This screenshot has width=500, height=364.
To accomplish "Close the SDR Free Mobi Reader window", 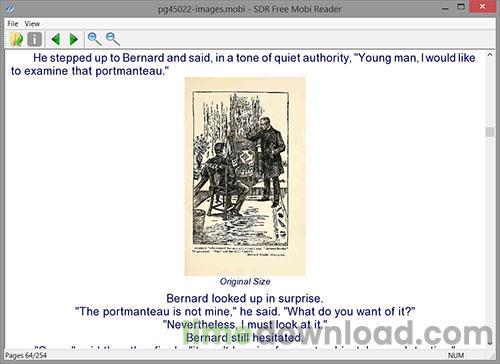I will pos(482,7).
